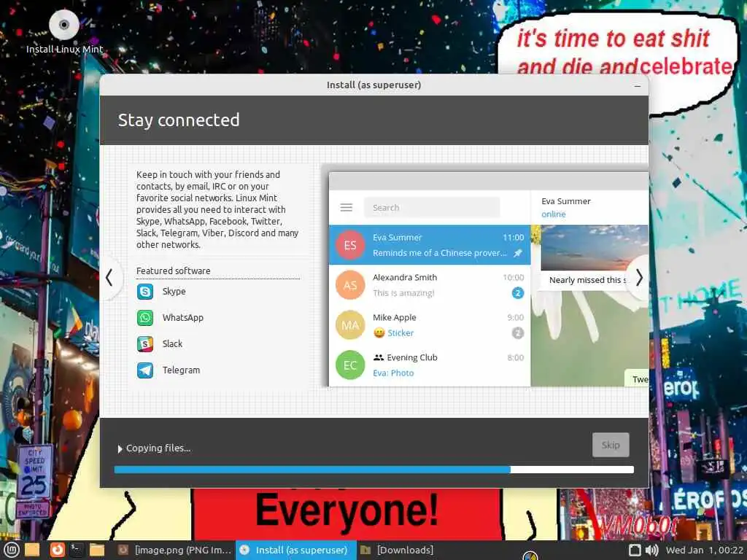Open the hamburger menu in the Telegram preview

pyautogui.click(x=347, y=208)
